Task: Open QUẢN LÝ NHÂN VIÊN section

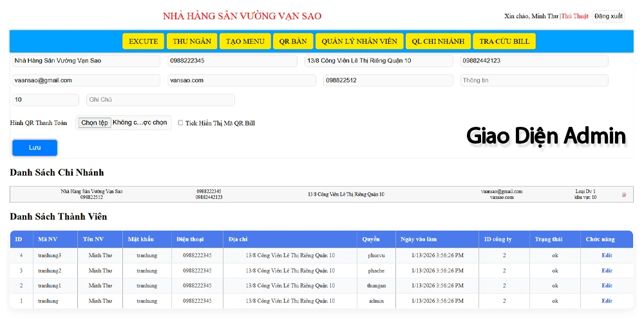Action: point(359,41)
